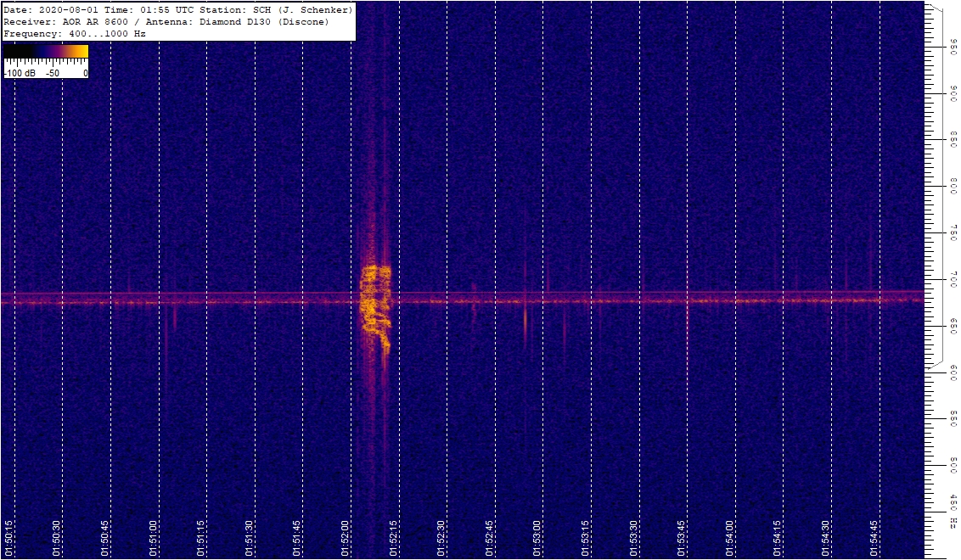Image resolution: width=961 pixels, height=560 pixels.
Task: Click the Date 2020-08-01 header text
Action: (51, 9)
